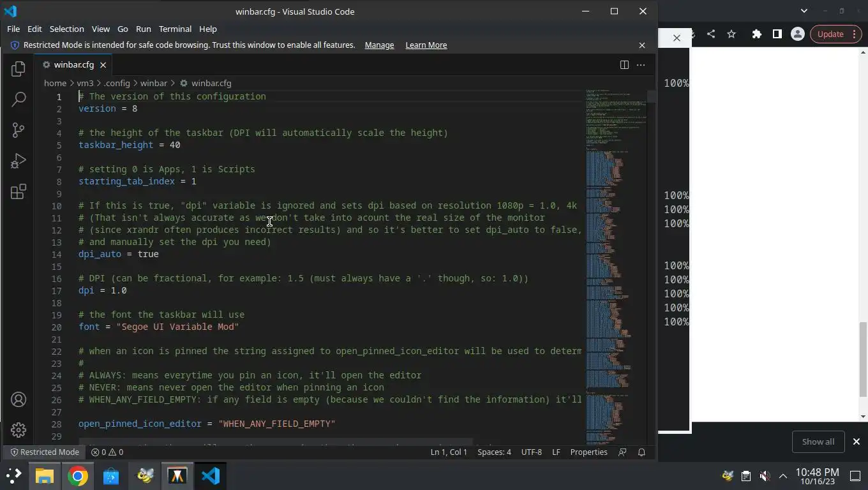Click the errors and warnings count indicator
The width and height of the screenshot is (868, 490).
(x=107, y=452)
